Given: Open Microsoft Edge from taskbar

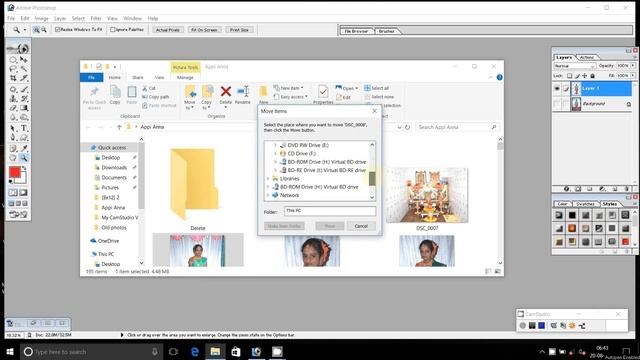Looking at the screenshot, I should click(195, 351).
